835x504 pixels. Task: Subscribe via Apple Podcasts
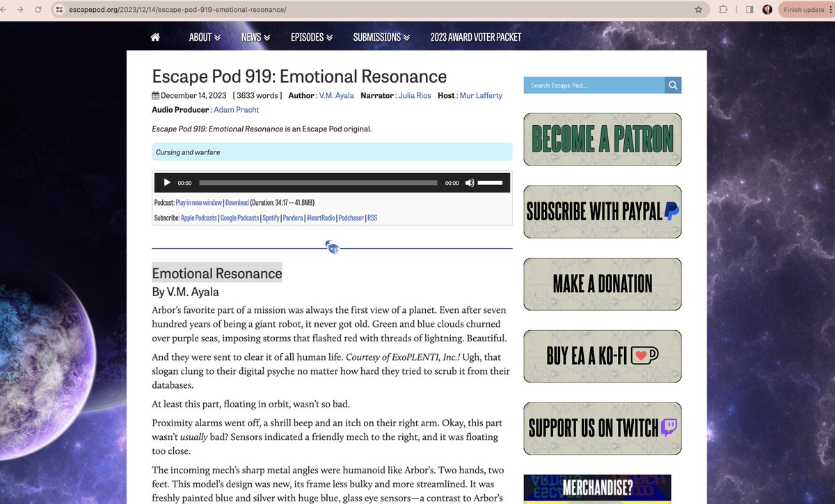tap(198, 218)
